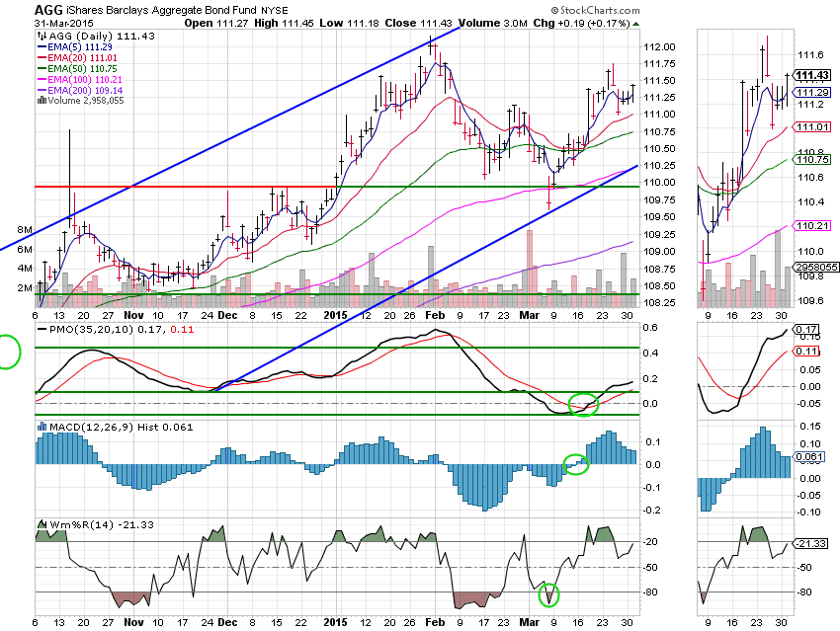Click the EMA(5) 111.29 legend entry
The image size is (840, 631).
tap(80, 47)
